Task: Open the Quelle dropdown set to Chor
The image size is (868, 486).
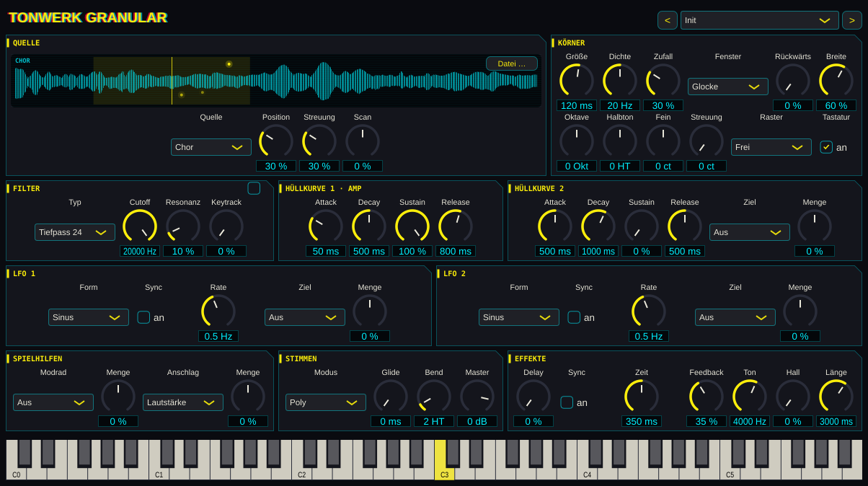Action: pos(211,147)
